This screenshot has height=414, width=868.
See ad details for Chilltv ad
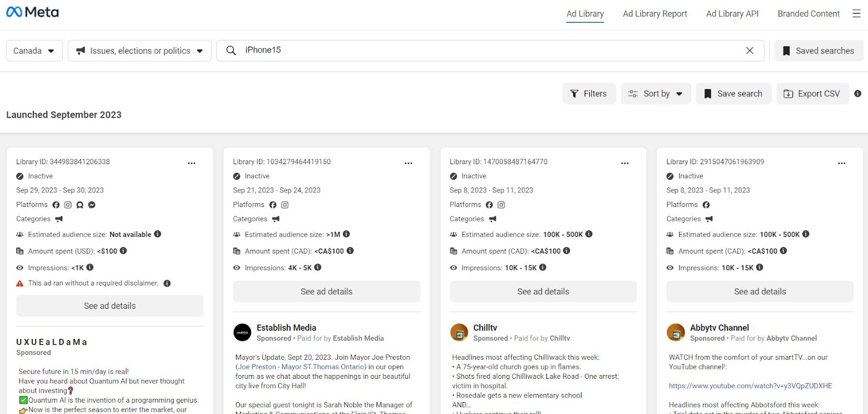tap(543, 292)
